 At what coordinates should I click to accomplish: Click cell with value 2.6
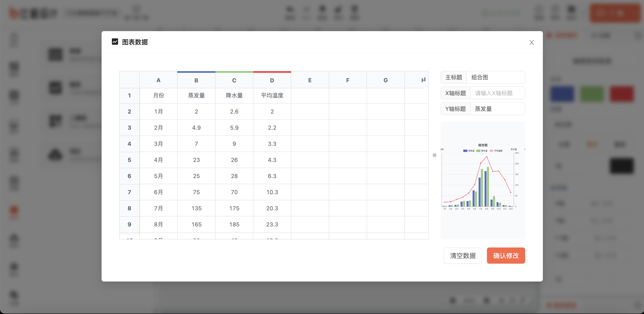[234, 111]
